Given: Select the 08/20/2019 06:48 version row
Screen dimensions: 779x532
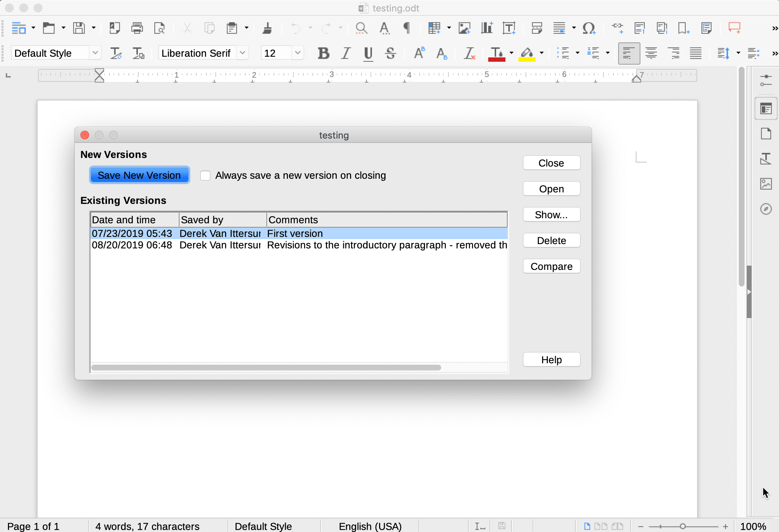Looking at the screenshot, I should (x=299, y=245).
